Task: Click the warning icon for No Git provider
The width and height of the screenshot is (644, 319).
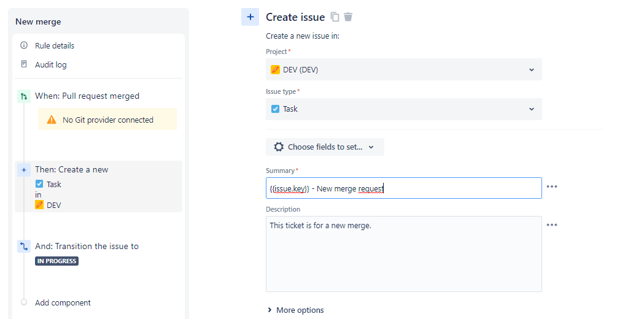Action: point(52,120)
